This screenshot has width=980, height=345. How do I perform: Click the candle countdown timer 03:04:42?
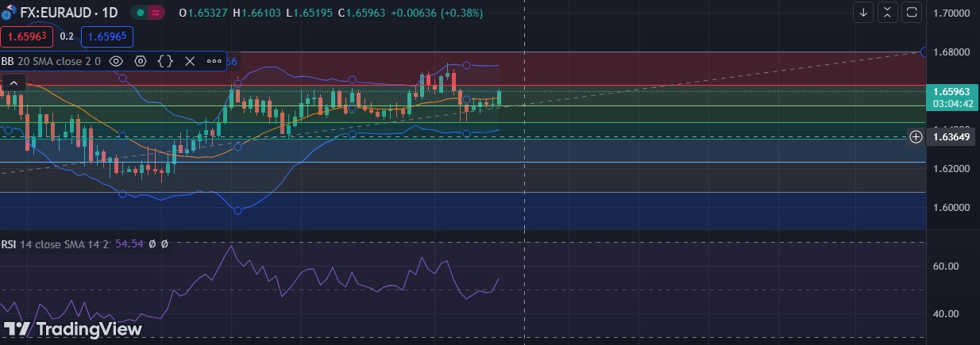click(951, 104)
